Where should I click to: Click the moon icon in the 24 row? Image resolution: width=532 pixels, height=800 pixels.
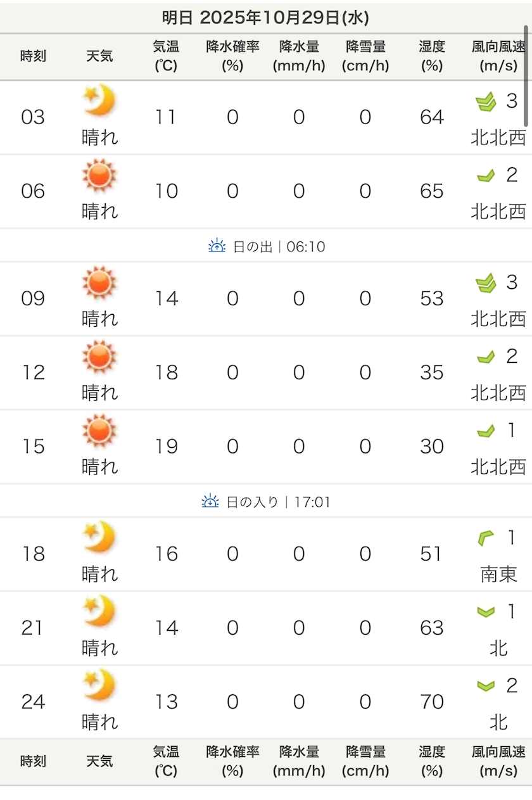click(99, 685)
